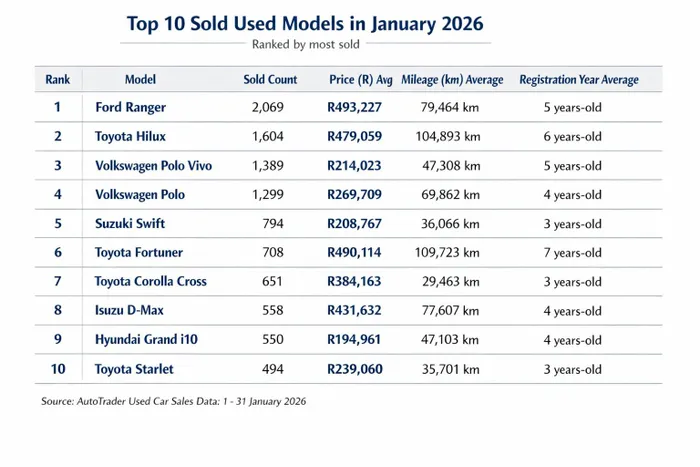This screenshot has height=467, width=700.
Task: Select the Registration Year Average header
Action: (578, 79)
